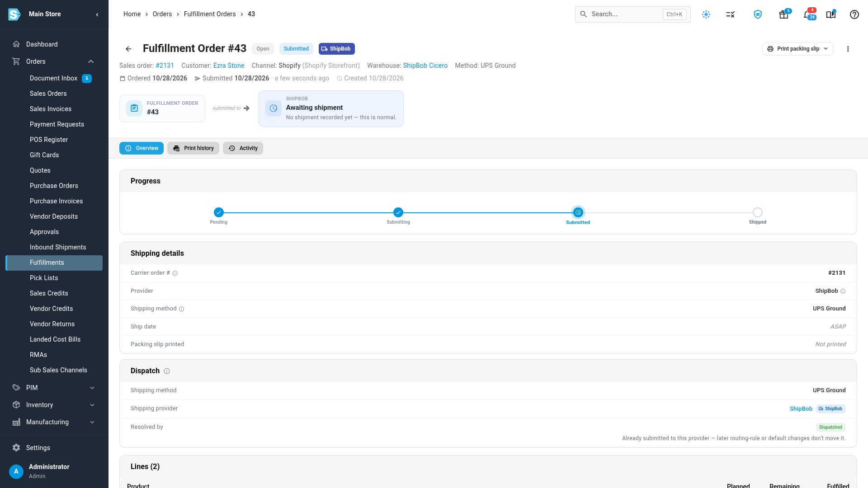
Task: Collapse the sidebar with the chevron
Action: [x=97, y=14]
